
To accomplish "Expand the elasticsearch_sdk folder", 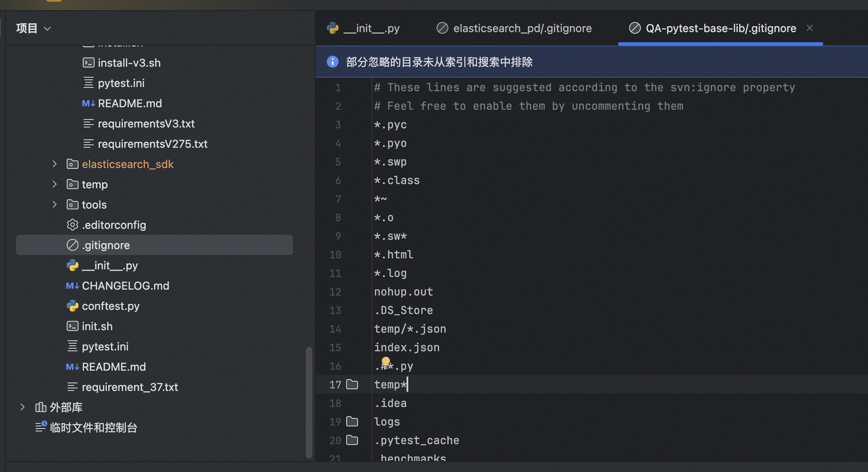I will [x=54, y=164].
